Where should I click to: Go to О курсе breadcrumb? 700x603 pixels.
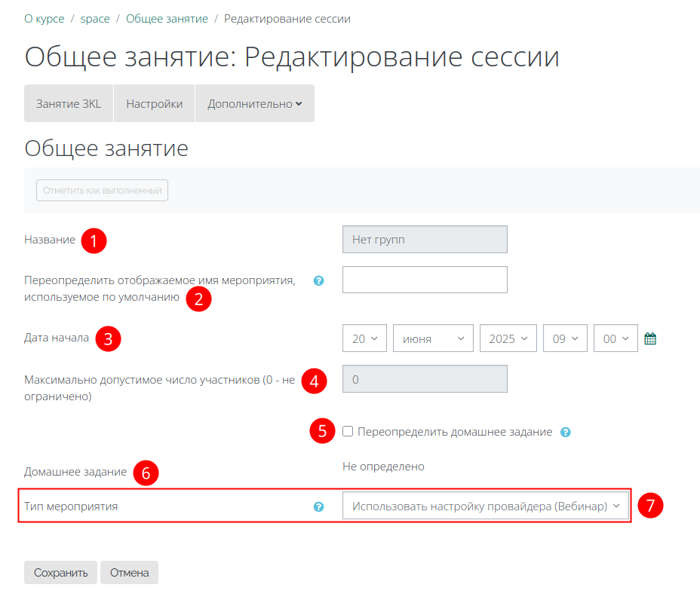[x=45, y=19]
